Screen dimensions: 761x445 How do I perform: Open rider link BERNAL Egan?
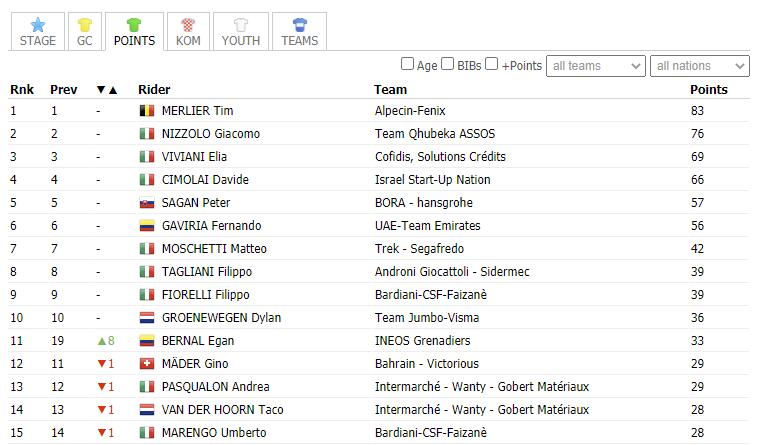click(x=198, y=341)
